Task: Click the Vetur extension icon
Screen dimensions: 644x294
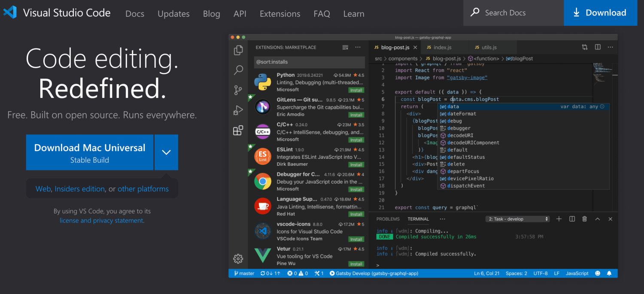Action: [262, 256]
